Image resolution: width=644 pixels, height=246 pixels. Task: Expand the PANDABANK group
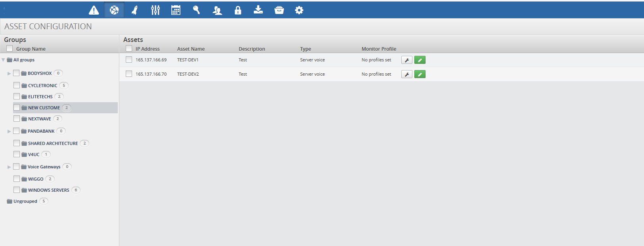pyautogui.click(x=9, y=131)
